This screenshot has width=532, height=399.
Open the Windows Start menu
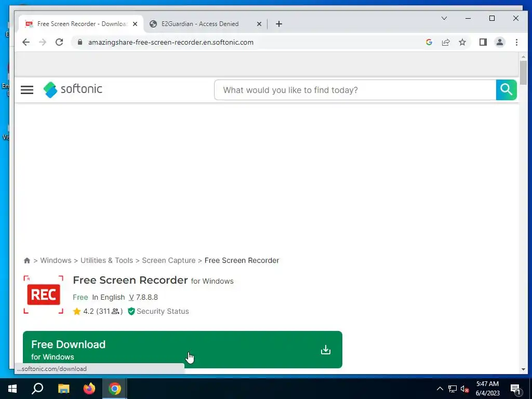[x=12, y=389]
